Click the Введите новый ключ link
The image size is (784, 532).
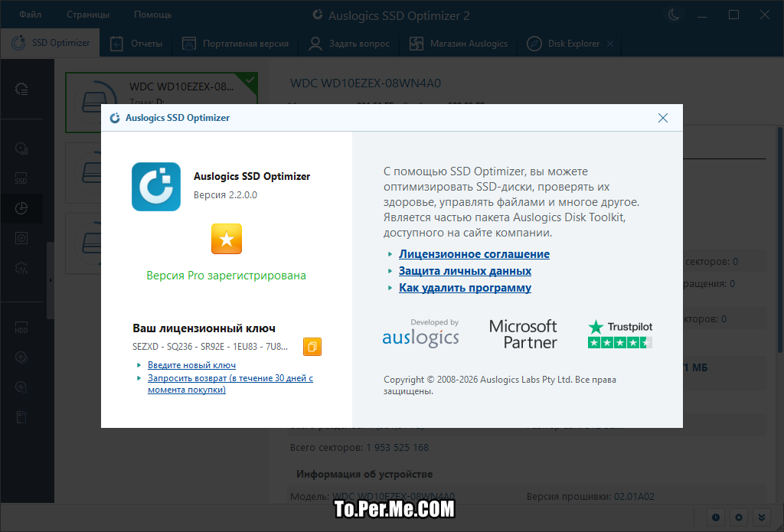(x=191, y=365)
